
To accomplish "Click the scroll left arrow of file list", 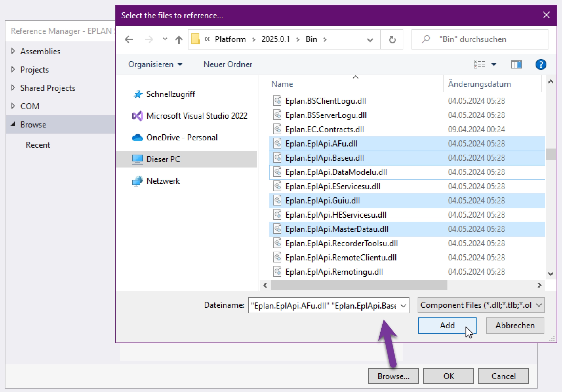I will (265, 285).
